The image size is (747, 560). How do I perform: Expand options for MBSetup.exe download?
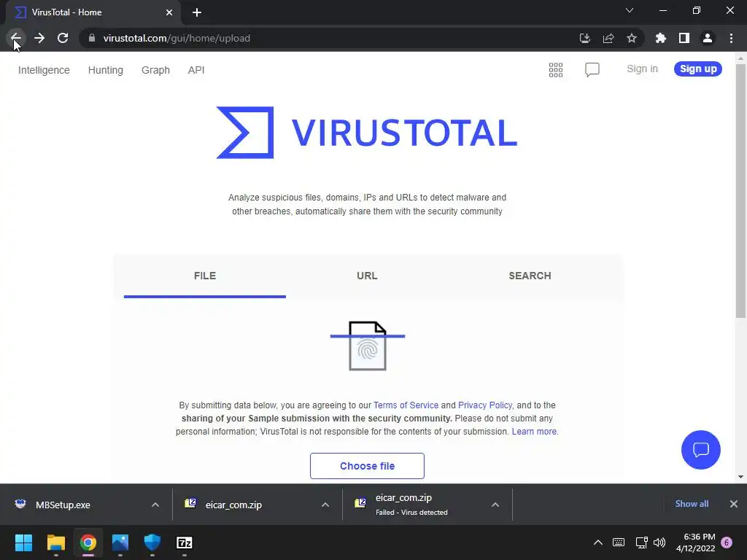tap(155, 505)
